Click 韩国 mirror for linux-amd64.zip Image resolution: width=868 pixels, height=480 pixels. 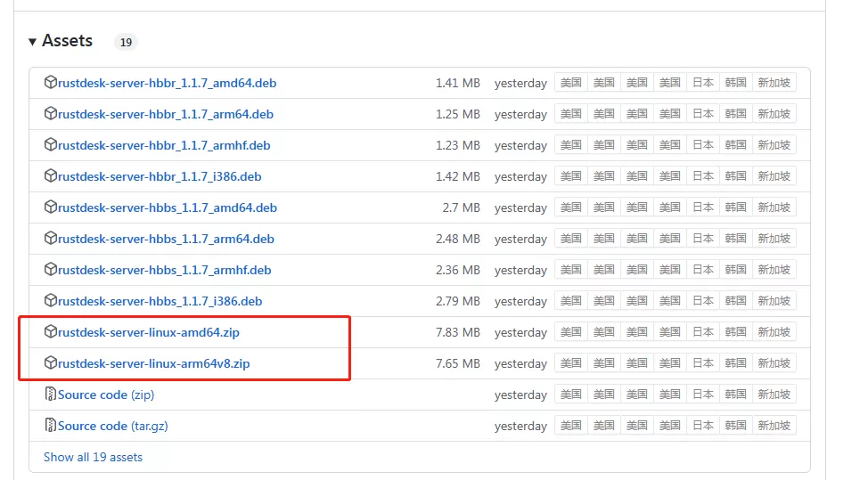[x=736, y=332]
